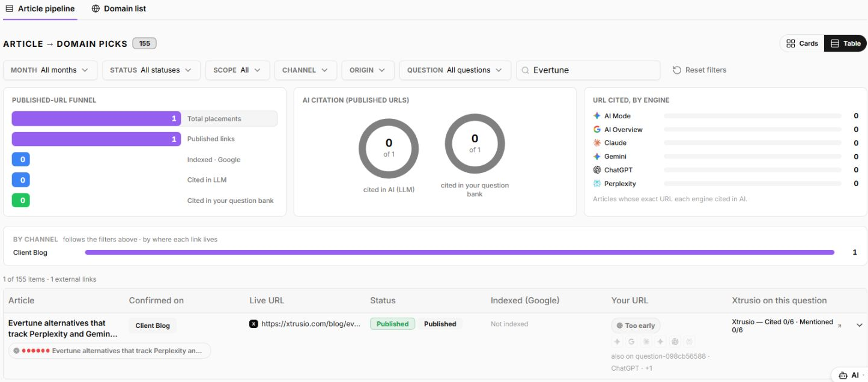Click the cited in your question bank donut
Screen dimensions: 868x382
[475, 144]
